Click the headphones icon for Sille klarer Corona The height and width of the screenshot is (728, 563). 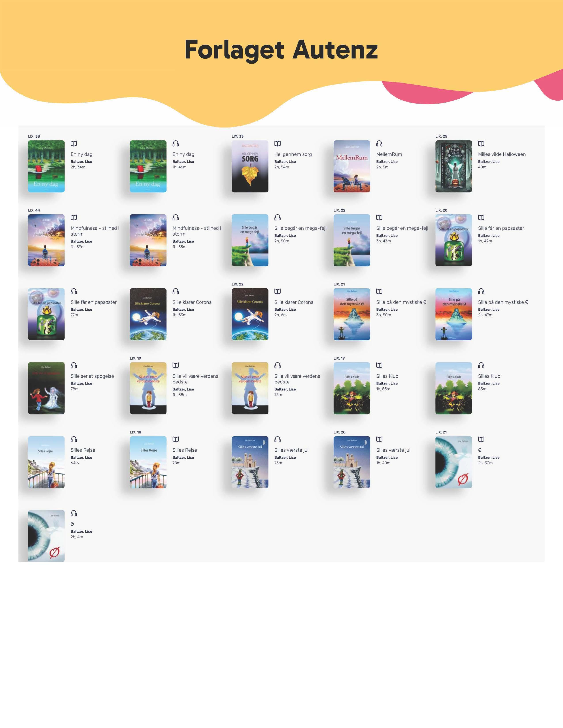click(x=176, y=291)
